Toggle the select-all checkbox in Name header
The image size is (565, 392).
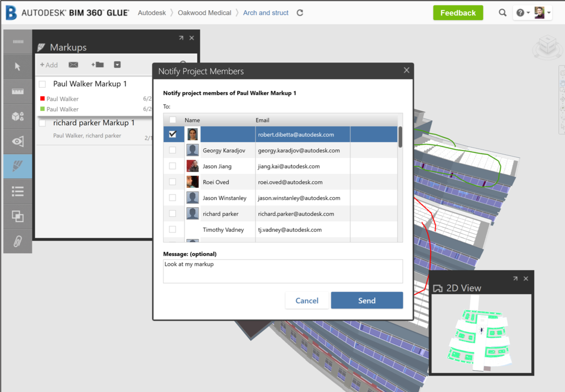(173, 120)
